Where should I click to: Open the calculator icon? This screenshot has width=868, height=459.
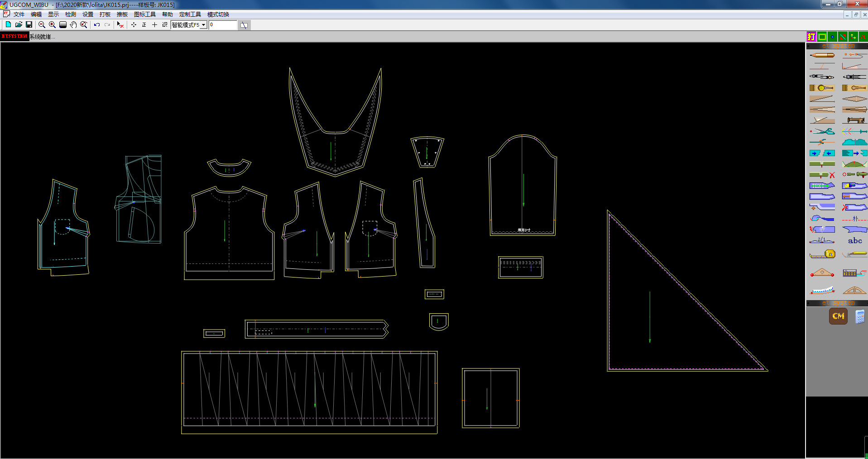pos(859,316)
